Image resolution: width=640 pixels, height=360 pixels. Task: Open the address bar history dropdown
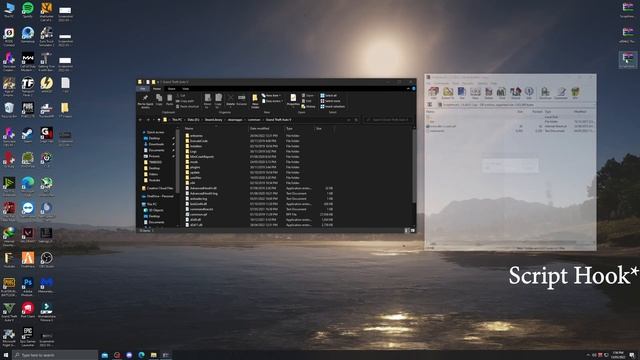(349, 120)
